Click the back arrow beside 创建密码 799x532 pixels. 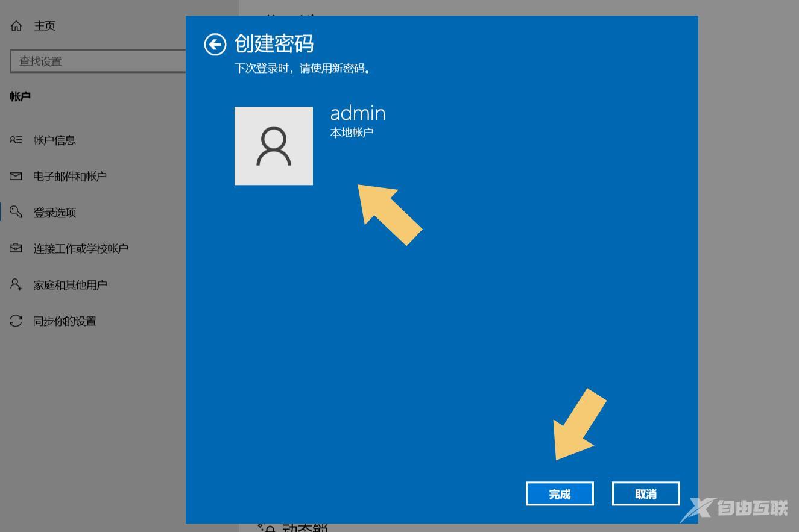(215, 45)
